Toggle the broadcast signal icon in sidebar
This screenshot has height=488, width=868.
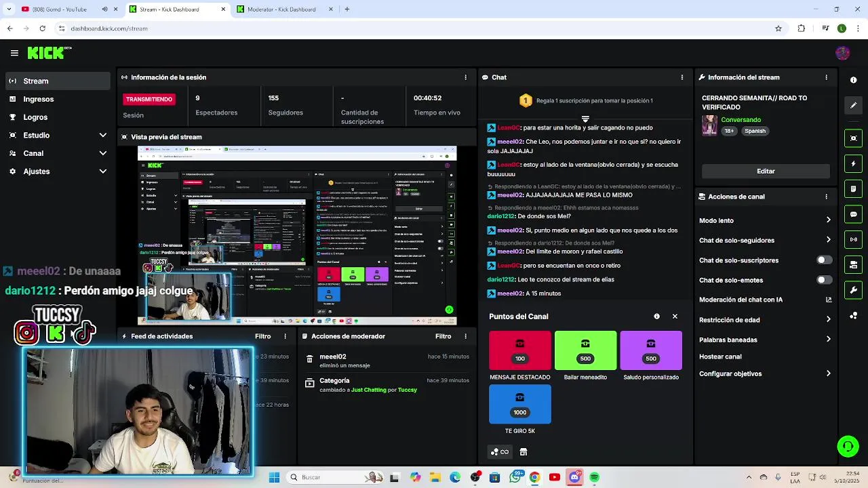click(853, 239)
